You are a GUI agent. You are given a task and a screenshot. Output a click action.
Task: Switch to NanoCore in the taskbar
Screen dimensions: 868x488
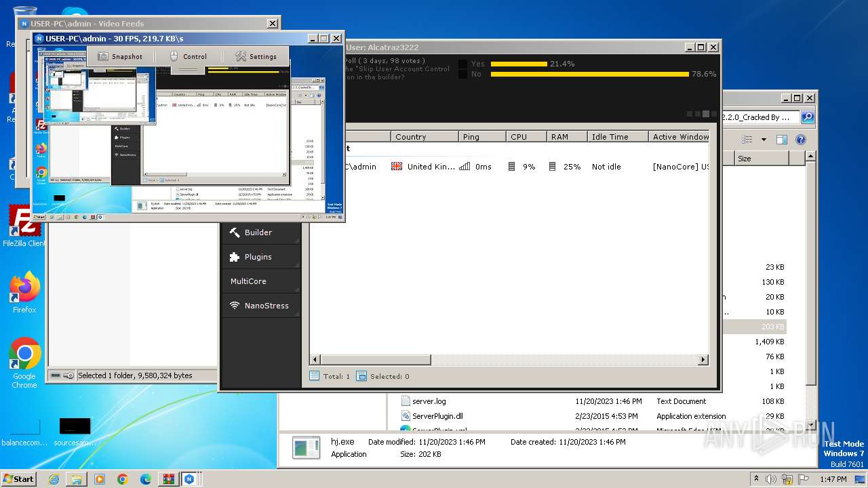(189, 479)
